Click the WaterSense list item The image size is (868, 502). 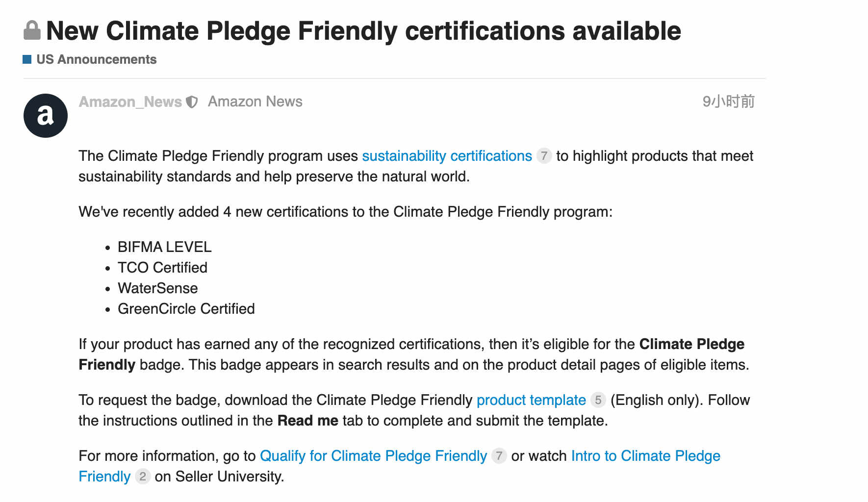point(157,288)
